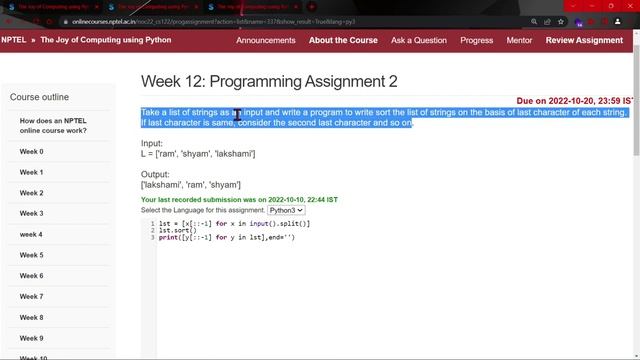640x360 pixels.
Task: Open the Python3 language dropdown
Action: [x=286, y=210]
